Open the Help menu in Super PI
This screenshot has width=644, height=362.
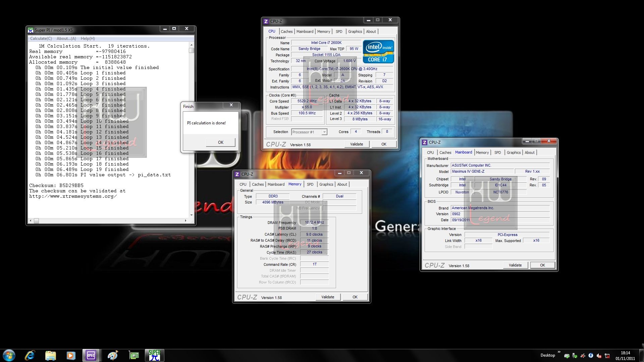click(88, 39)
